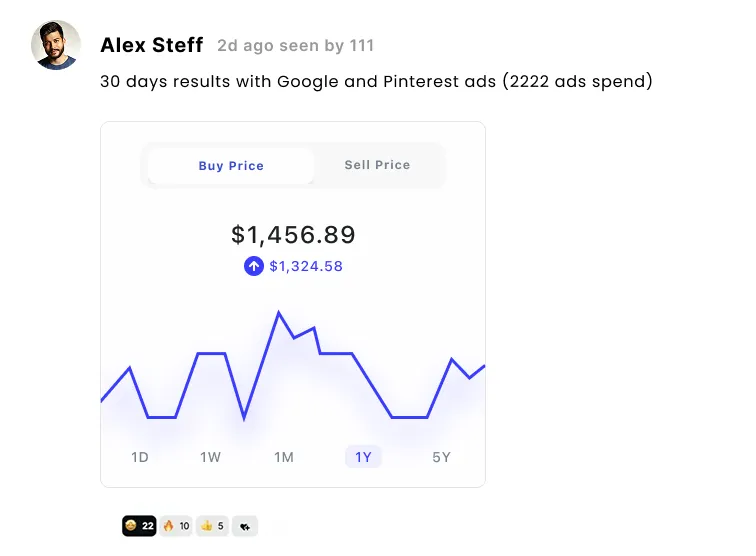Switch to the Sell Price tab
This screenshot has width=756, height=556.
377,165
